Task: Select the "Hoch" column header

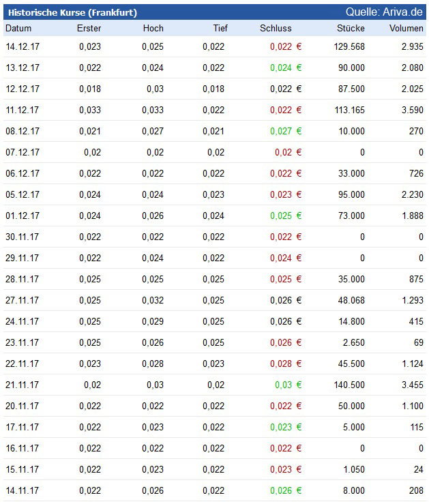Action: click(x=153, y=29)
